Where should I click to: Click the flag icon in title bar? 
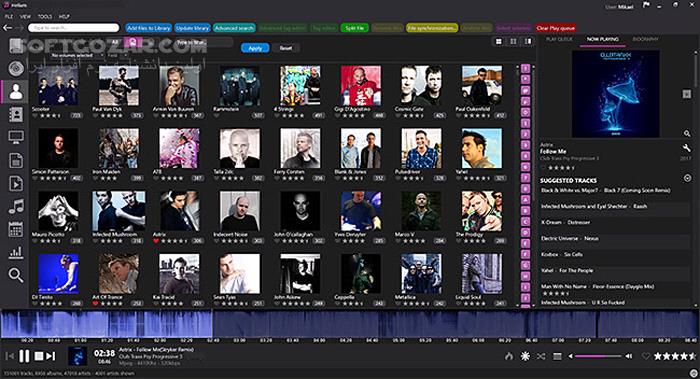646,5
